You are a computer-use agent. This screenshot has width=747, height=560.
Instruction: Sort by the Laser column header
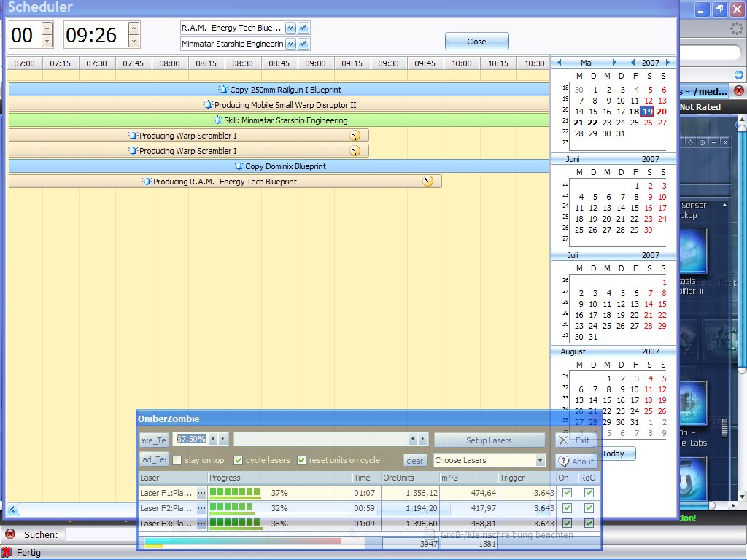[x=172, y=478]
